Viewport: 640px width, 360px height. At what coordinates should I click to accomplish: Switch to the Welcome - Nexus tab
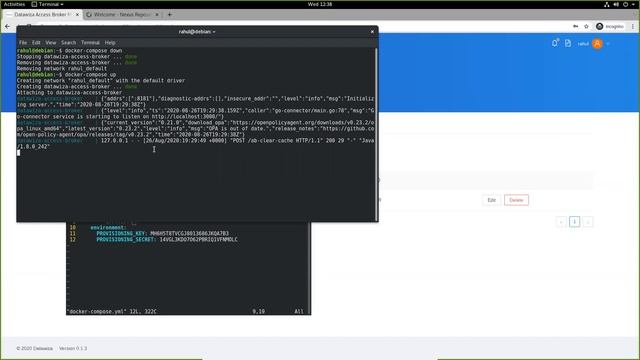[x=122, y=14]
